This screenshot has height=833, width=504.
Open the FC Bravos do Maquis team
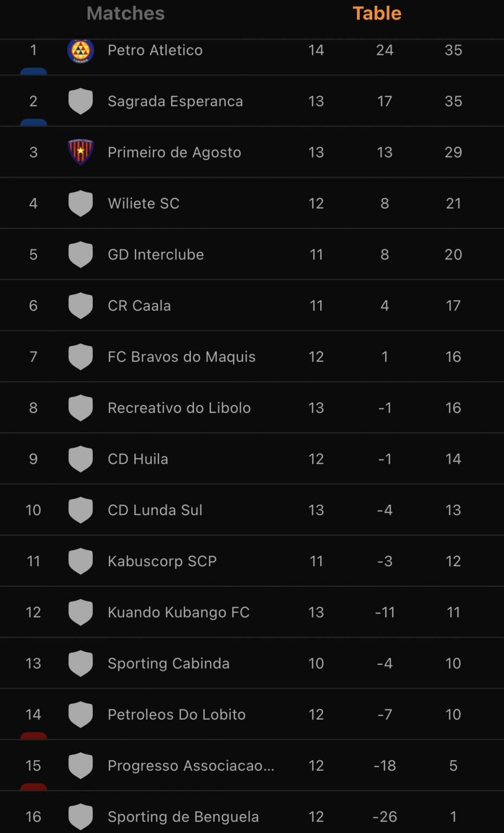coord(182,357)
